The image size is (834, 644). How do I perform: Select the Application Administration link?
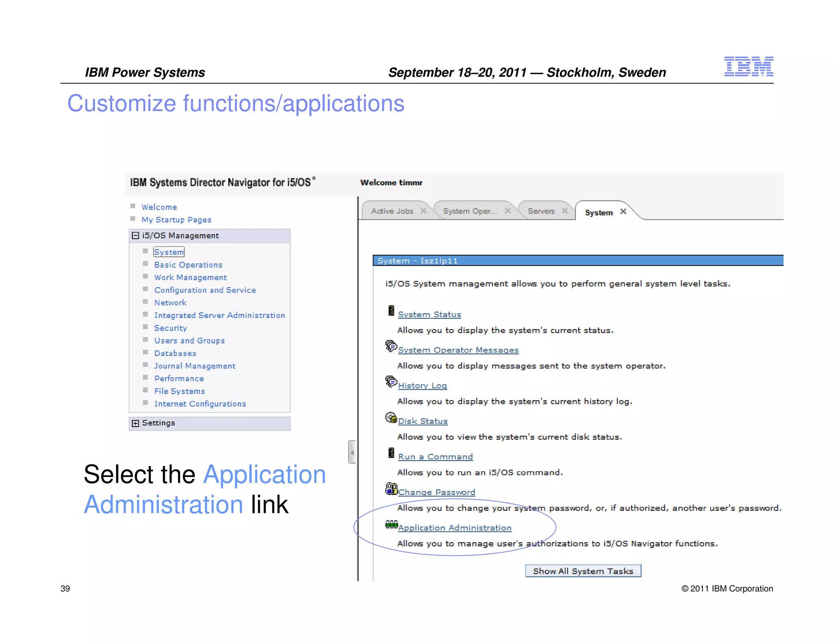(454, 528)
